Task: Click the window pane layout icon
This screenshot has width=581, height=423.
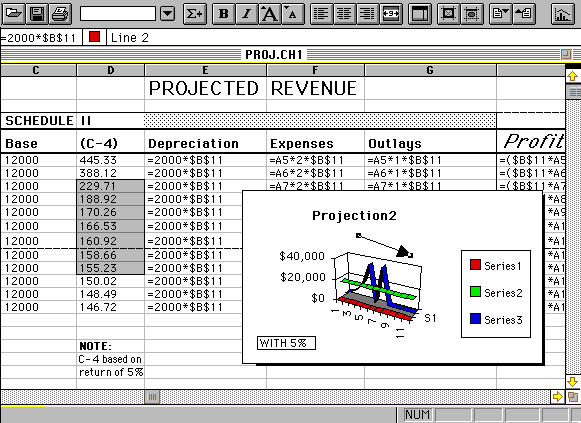Action: [419, 14]
